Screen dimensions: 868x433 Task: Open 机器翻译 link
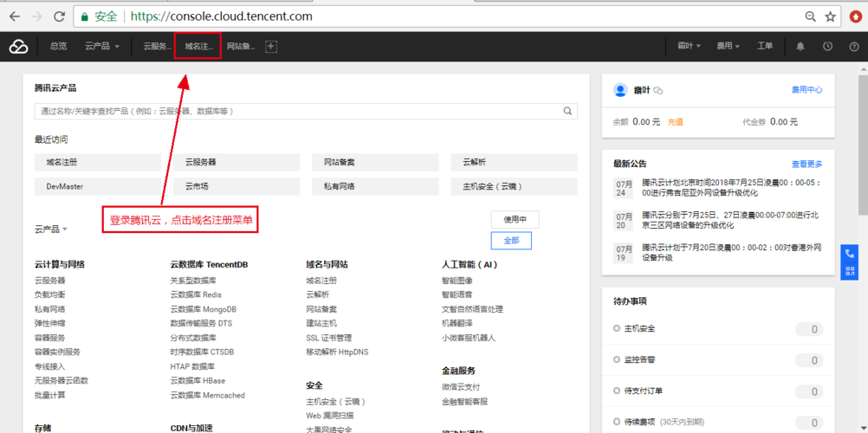coord(457,323)
